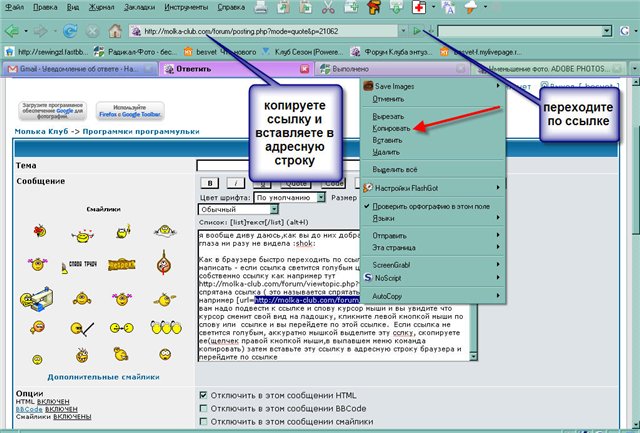Follow the 'Молька Клуб' breadcrumb link
This screenshot has width=640, height=433.
tap(41, 131)
